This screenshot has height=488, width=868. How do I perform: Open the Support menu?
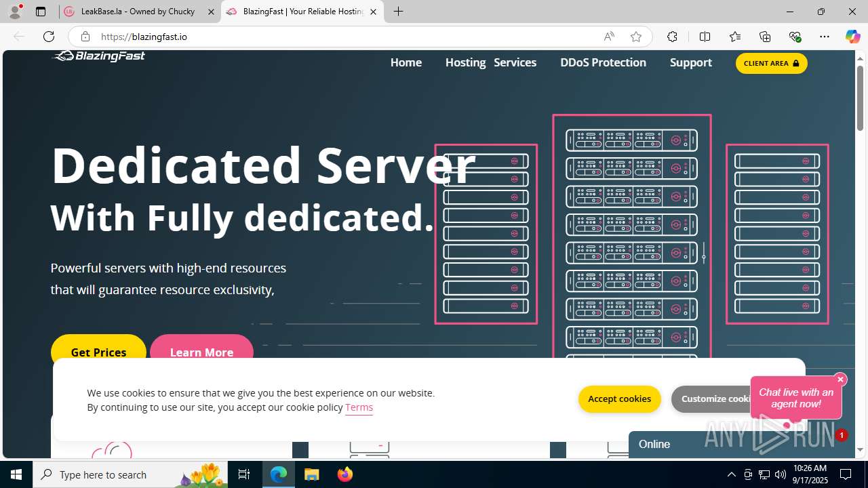click(691, 62)
